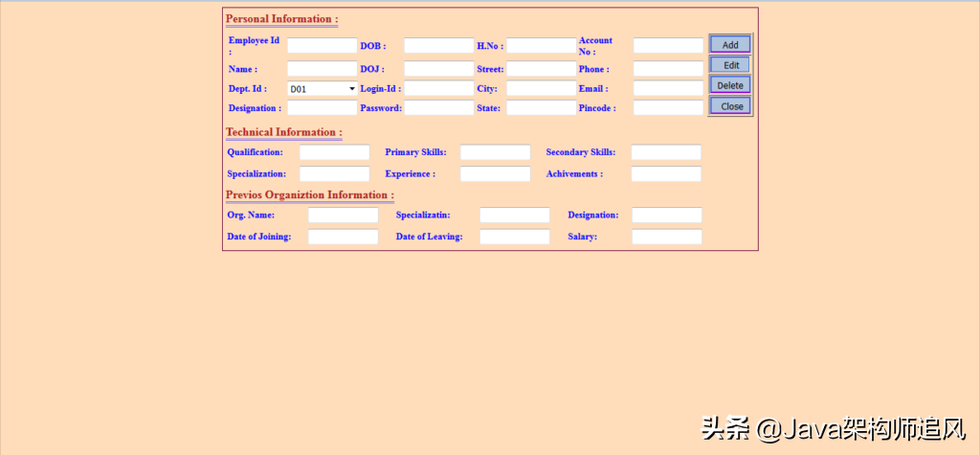Click the 'Secondary Skills:' label
The image size is (980, 455).
click(x=581, y=152)
